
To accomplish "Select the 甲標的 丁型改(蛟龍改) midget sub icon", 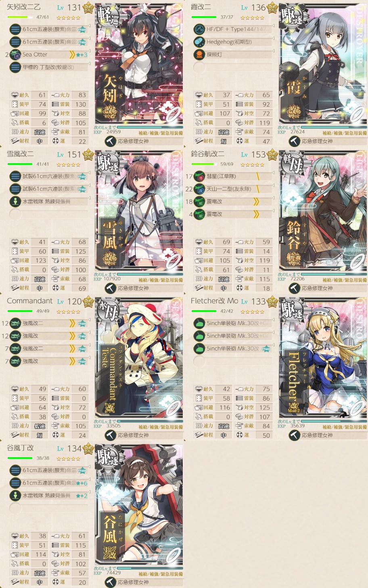I will tap(15, 67).
